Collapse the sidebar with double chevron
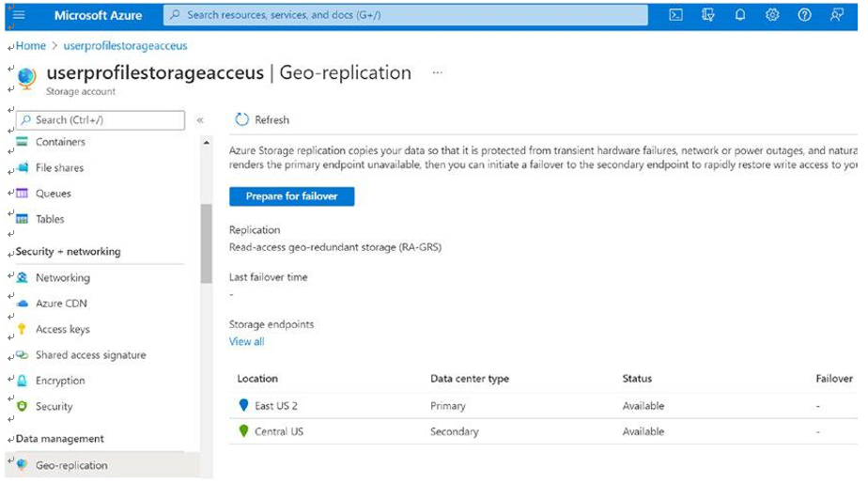 click(x=200, y=120)
